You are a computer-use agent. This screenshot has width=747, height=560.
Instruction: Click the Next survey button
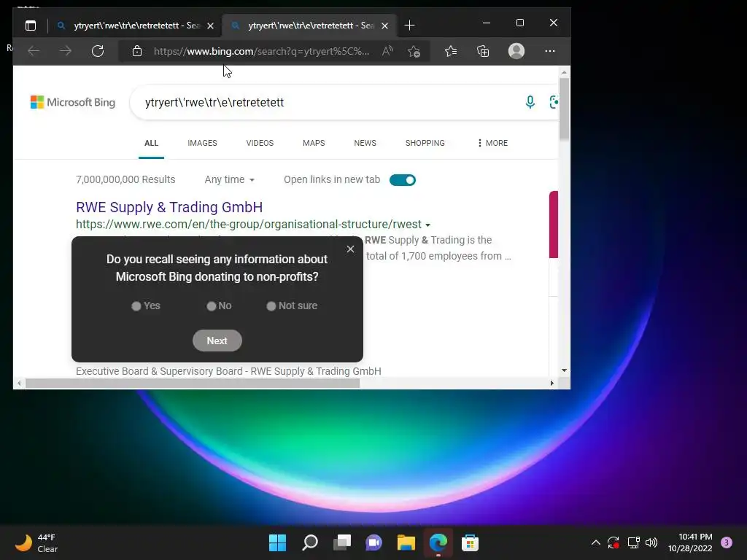point(217,341)
